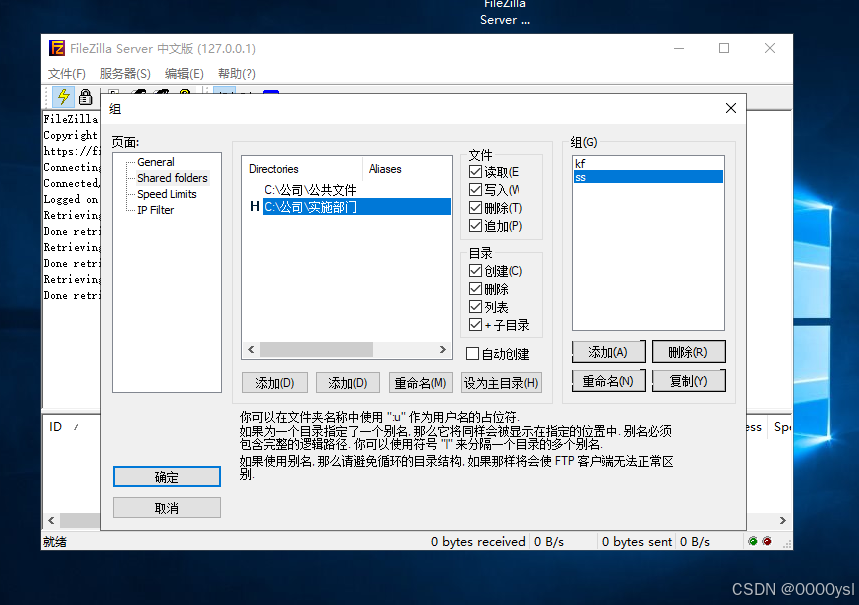Image resolution: width=859 pixels, height=605 pixels.
Task: Open the 服务器(S) menu
Action: click(125, 73)
